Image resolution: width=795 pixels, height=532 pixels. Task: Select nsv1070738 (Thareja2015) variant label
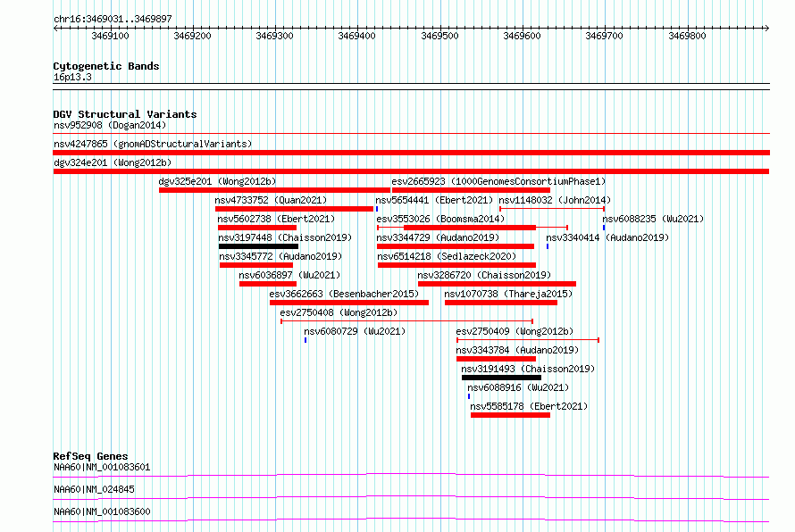[508, 294]
